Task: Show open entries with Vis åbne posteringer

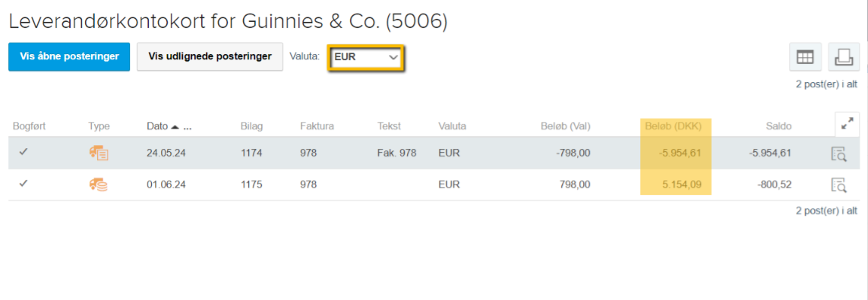Action: [x=69, y=56]
